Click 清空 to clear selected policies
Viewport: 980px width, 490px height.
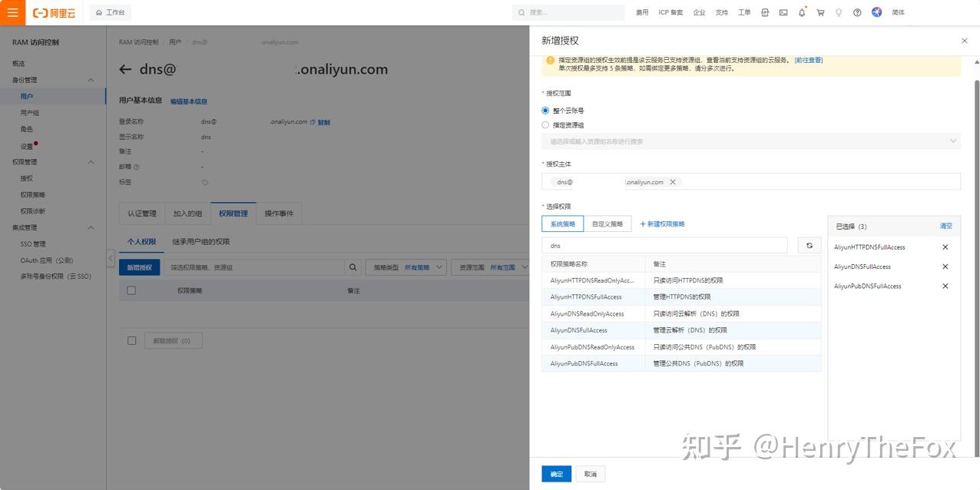(945, 226)
